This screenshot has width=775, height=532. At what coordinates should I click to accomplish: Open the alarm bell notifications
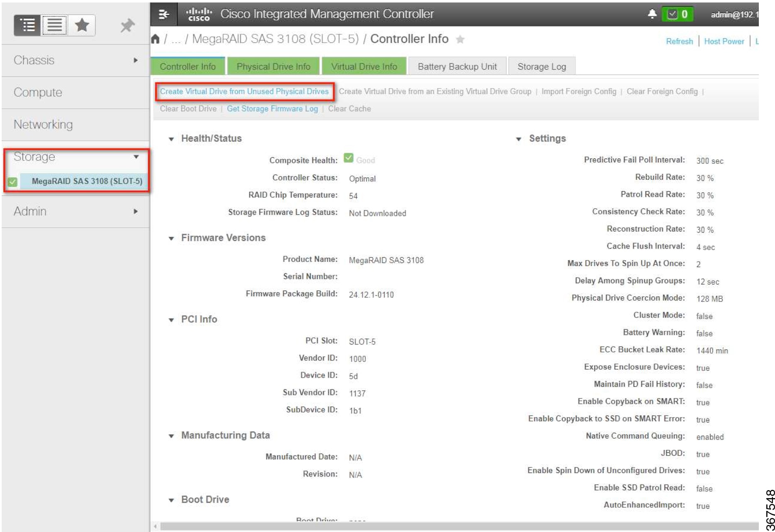click(x=652, y=14)
